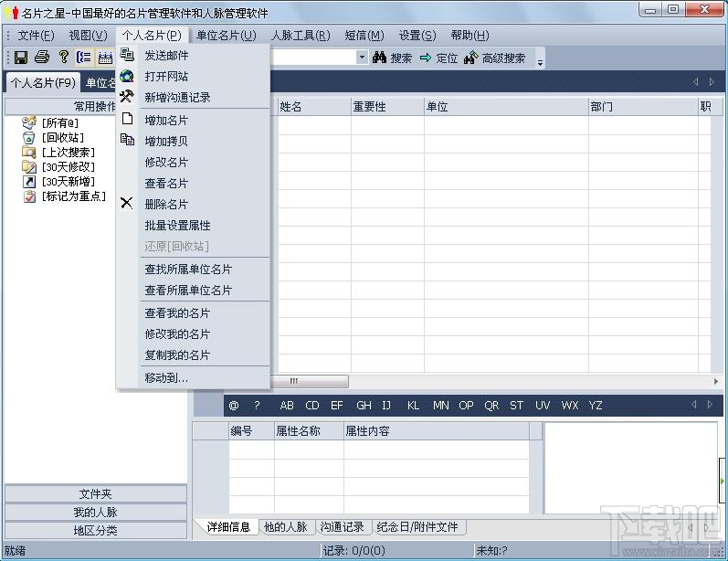
Task: Click the Add Copy duplicate icon
Action: (x=127, y=140)
